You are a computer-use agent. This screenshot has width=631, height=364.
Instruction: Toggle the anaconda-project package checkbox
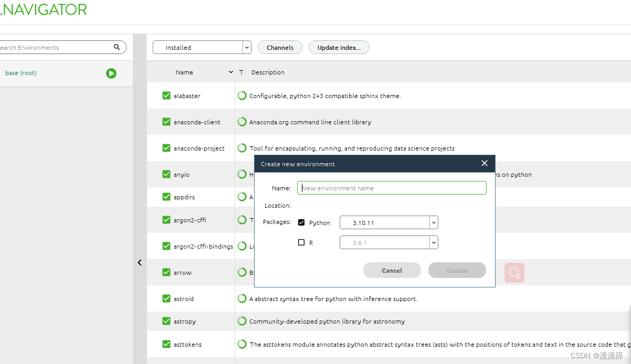tap(166, 148)
